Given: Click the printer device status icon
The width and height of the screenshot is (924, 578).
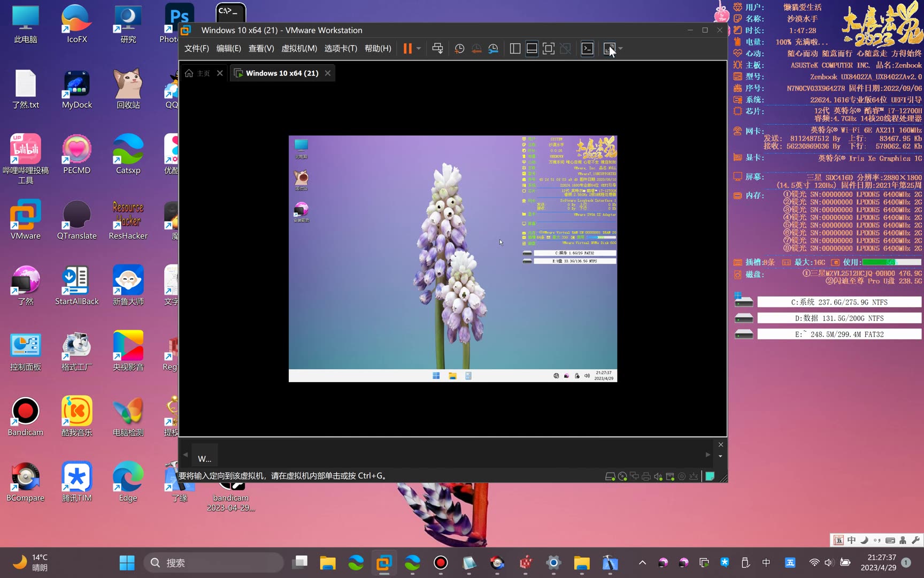Looking at the screenshot, I should 646,476.
